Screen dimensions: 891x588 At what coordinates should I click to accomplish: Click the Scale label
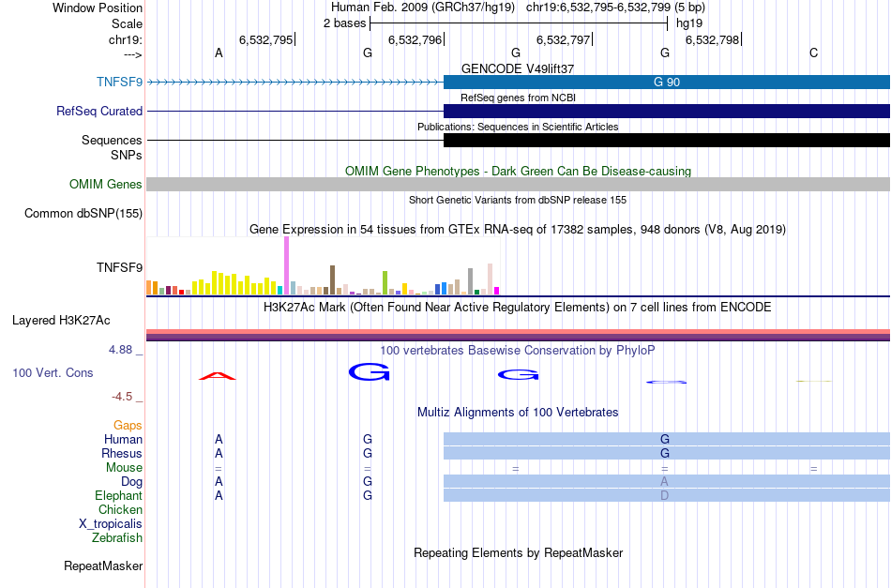(x=128, y=23)
